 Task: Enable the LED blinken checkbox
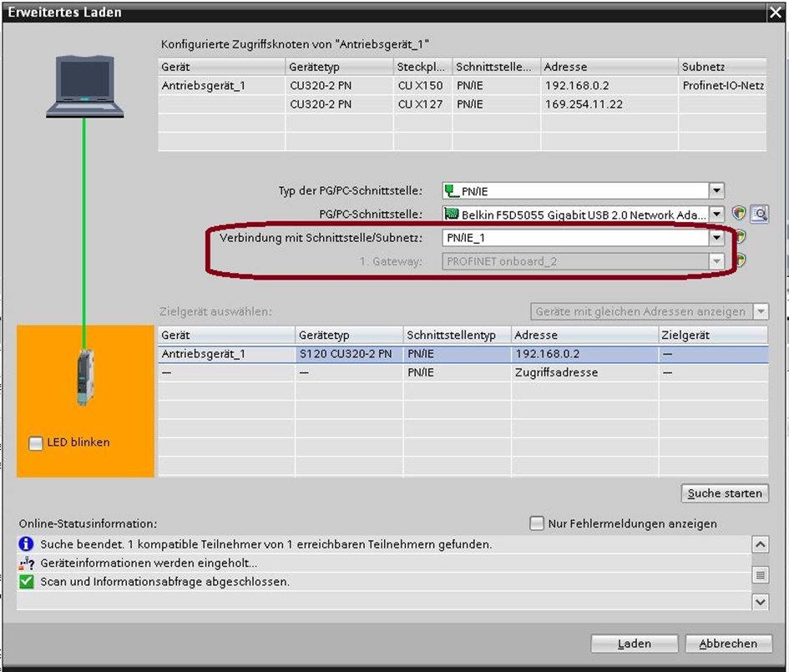coord(36,443)
